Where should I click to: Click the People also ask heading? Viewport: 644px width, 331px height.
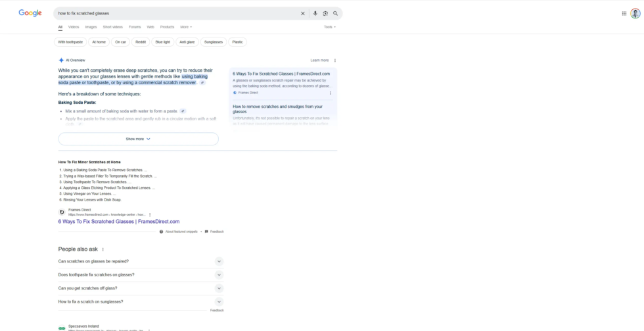78,249
